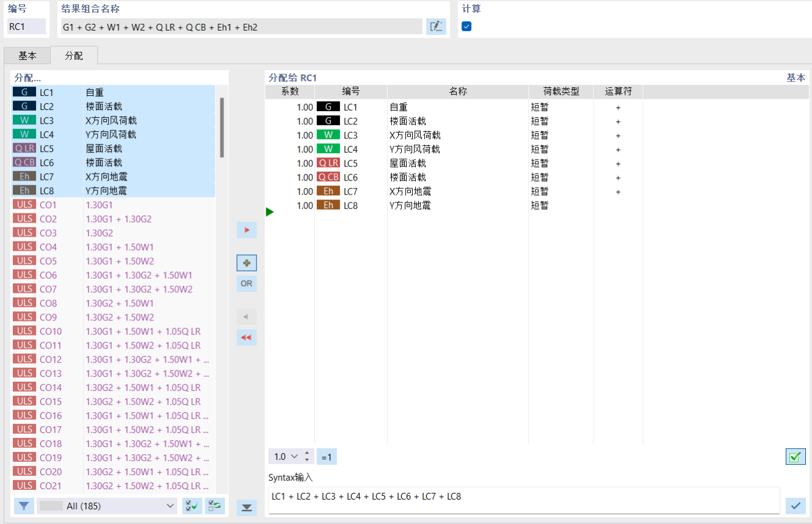Select the CO14 combination row

click(114, 387)
